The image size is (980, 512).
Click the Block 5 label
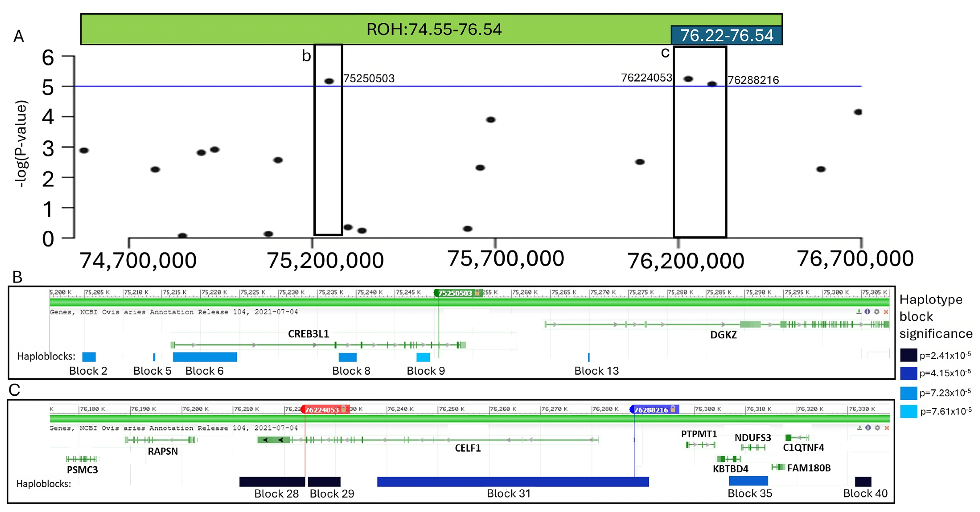[152, 371]
